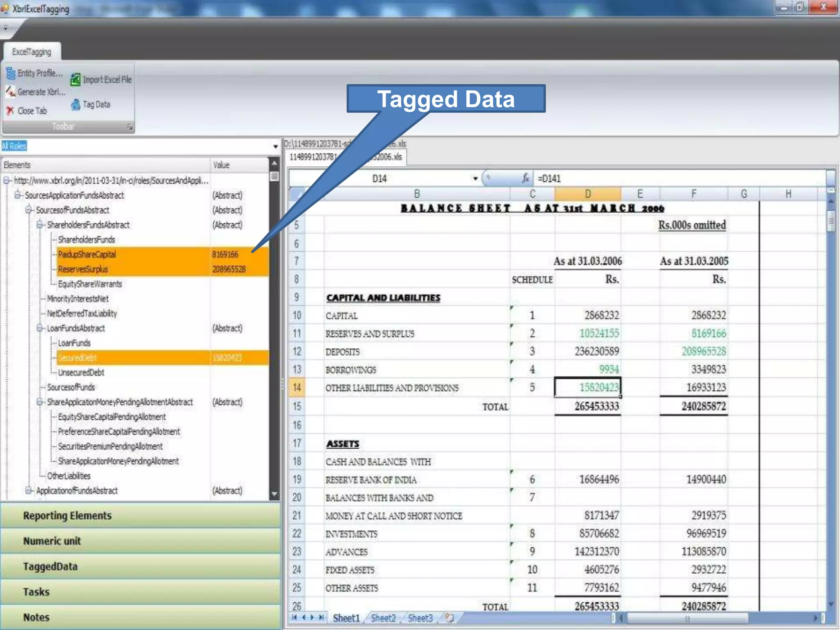Collapse SourcesofFundsAbstract node
Screen dimensions: 840x630
29,210
